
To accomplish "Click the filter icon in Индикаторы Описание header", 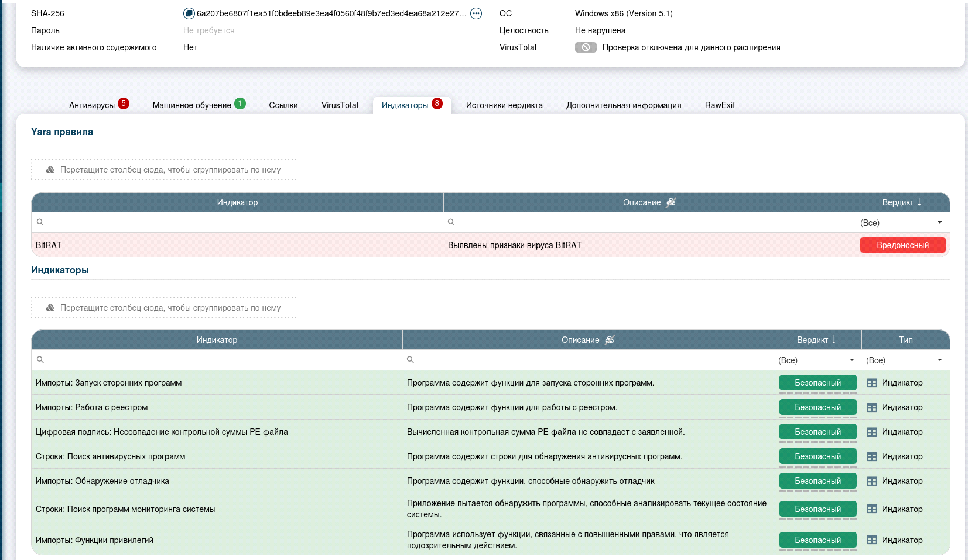I will click(610, 340).
